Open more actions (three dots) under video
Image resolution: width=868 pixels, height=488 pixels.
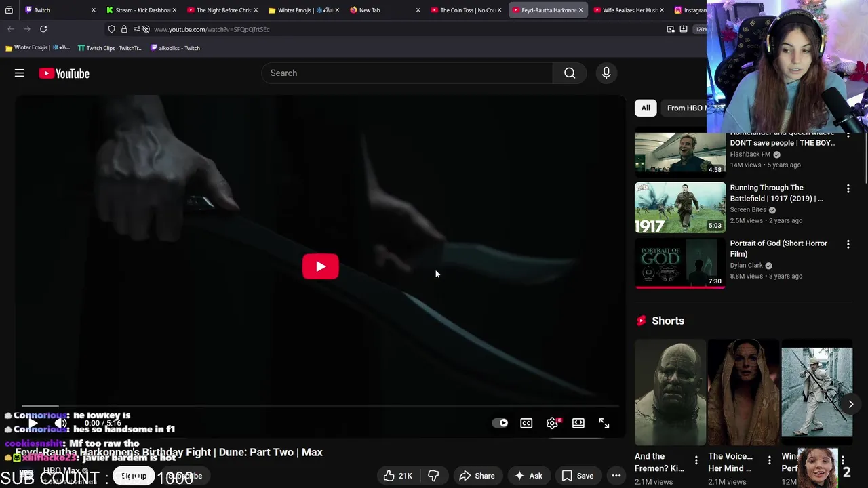616,476
